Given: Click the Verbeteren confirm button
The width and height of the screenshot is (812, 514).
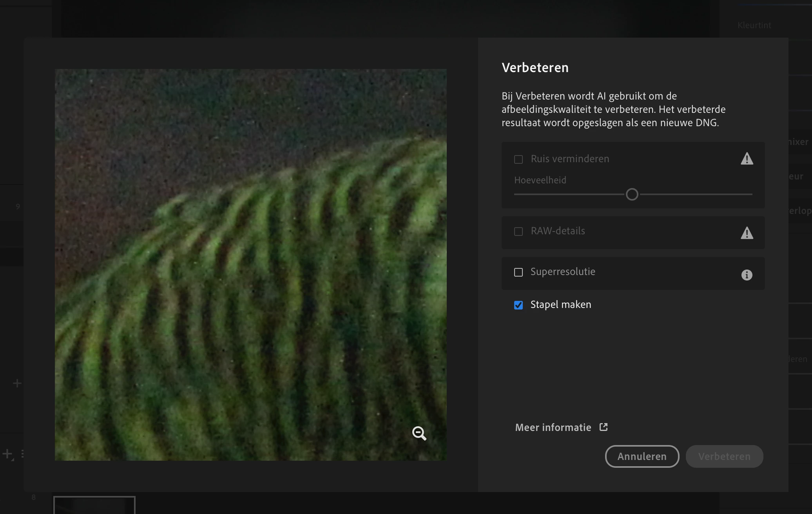Looking at the screenshot, I should pos(724,456).
